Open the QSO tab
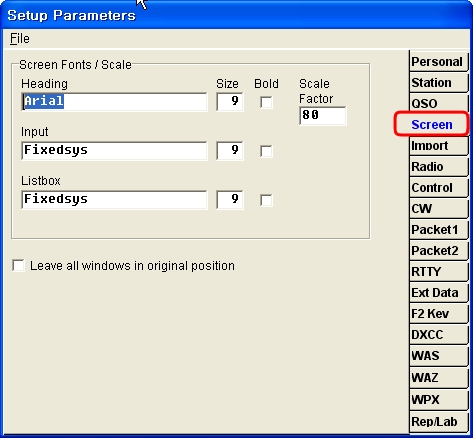Viewport: 473px width, 438px height. click(x=439, y=103)
